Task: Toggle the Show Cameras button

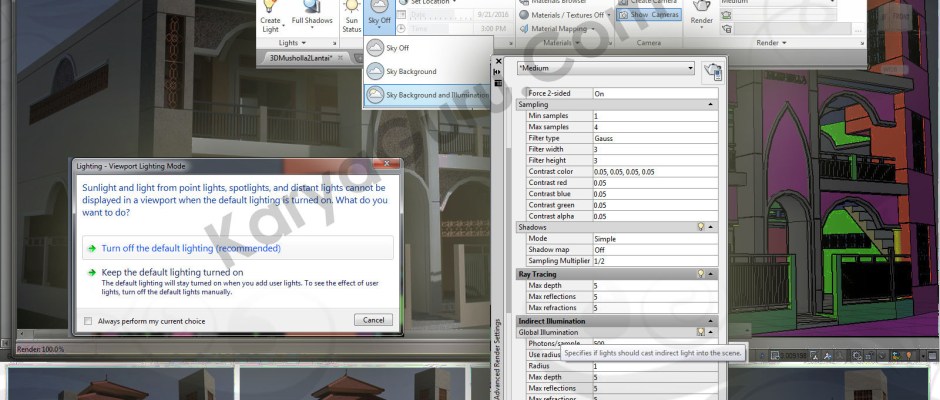Action: [x=649, y=15]
